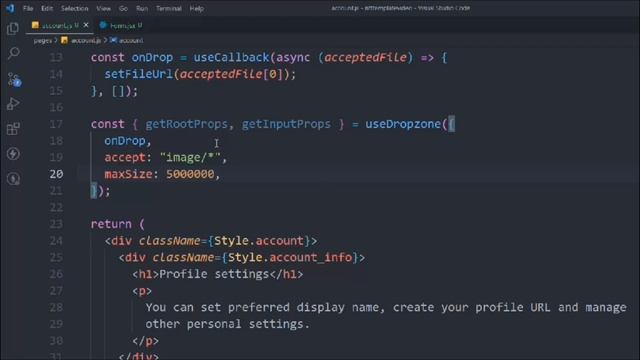640x360 pixels.
Task: Open the Edit menu
Action: coord(47,9)
